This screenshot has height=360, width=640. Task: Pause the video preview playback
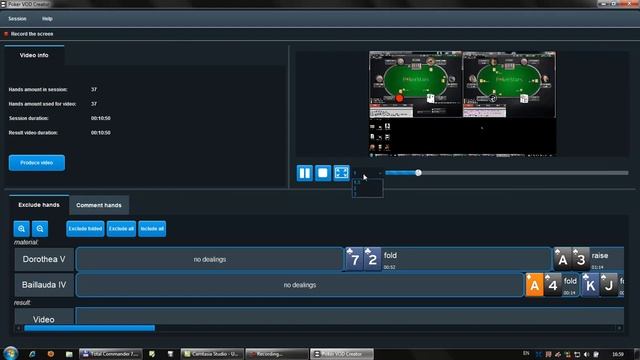(x=304, y=173)
